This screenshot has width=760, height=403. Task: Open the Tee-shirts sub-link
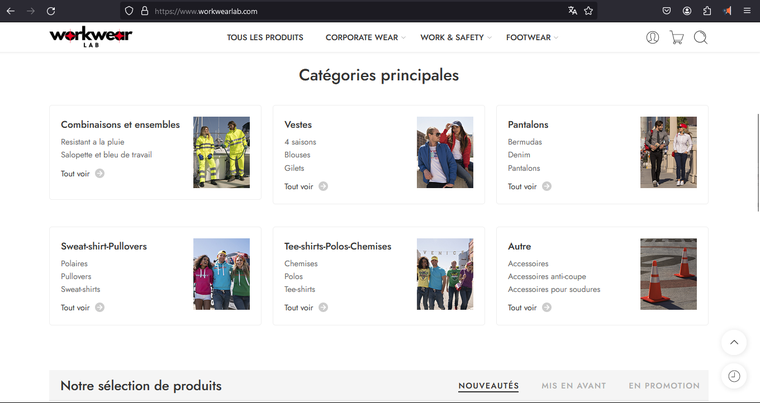point(300,289)
